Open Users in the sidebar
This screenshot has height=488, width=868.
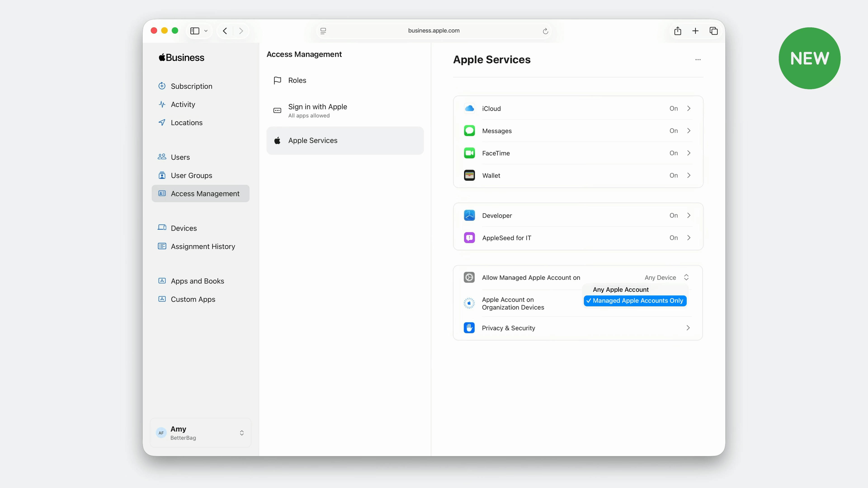[x=200, y=157]
